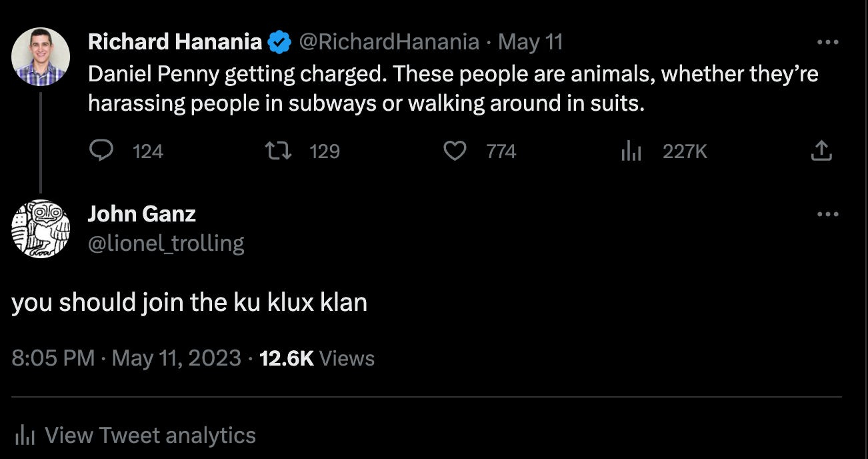Open the more options menu on Richard Hanania's tweet
Image resolution: width=868 pixels, height=459 pixels.
827,42
